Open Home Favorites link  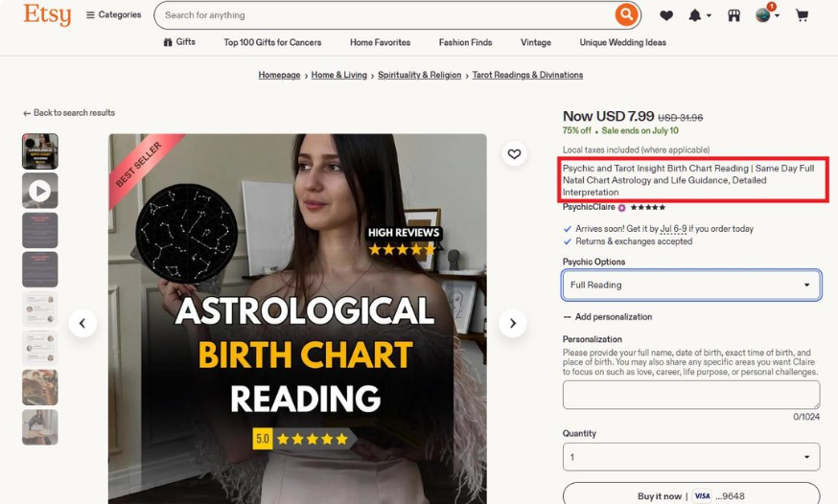coord(380,42)
